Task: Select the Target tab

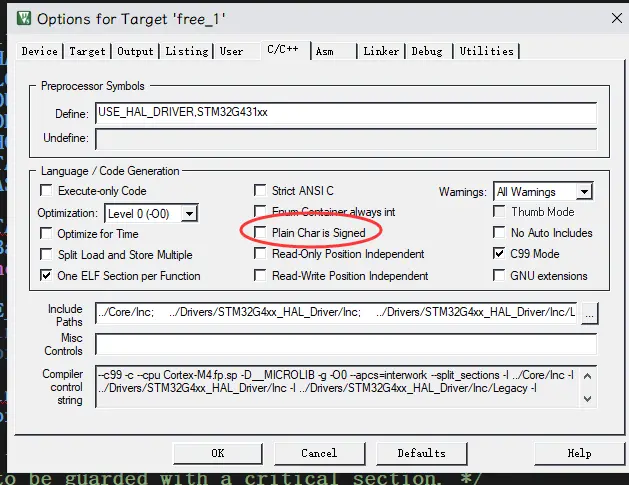Action: 88,51
